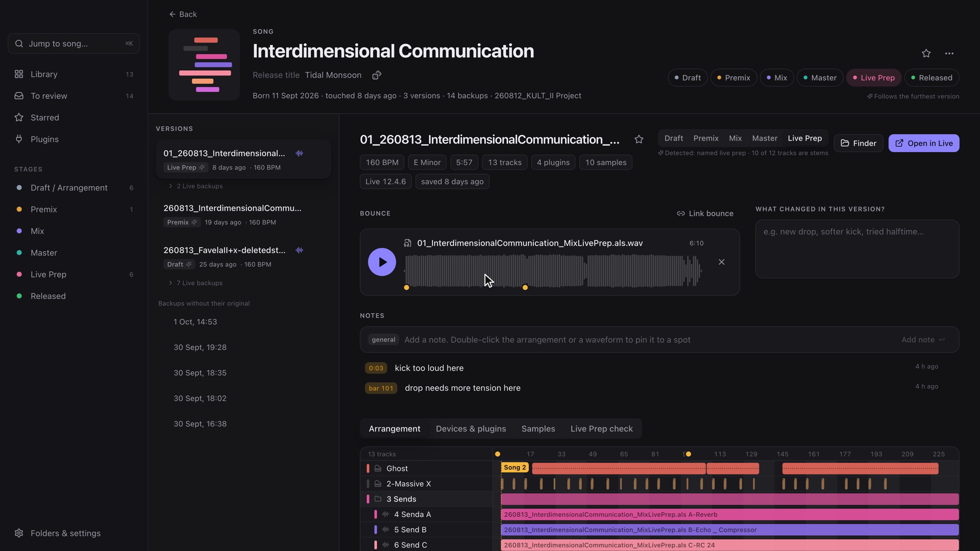Click the 3 Sends group folder icon

click(378, 499)
